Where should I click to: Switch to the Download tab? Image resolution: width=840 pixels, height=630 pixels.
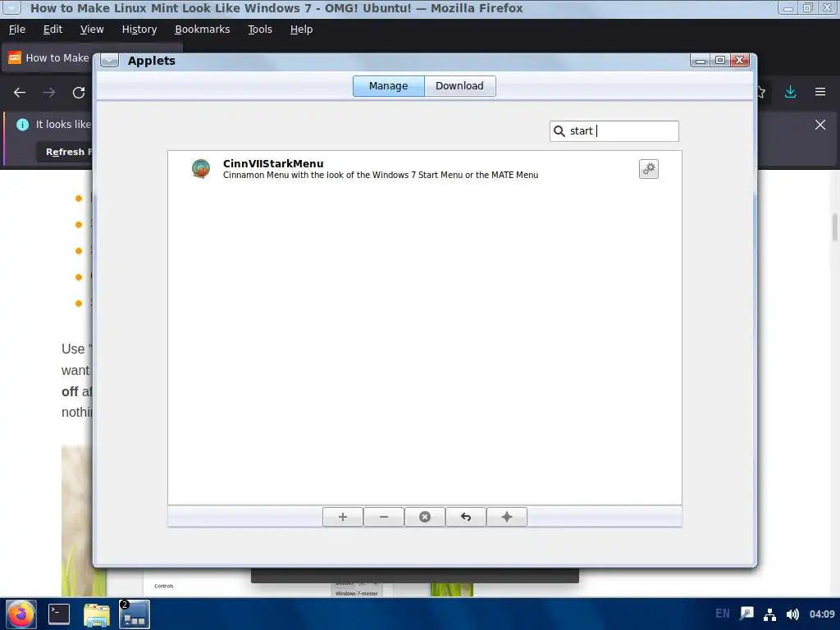tap(459, 85)
